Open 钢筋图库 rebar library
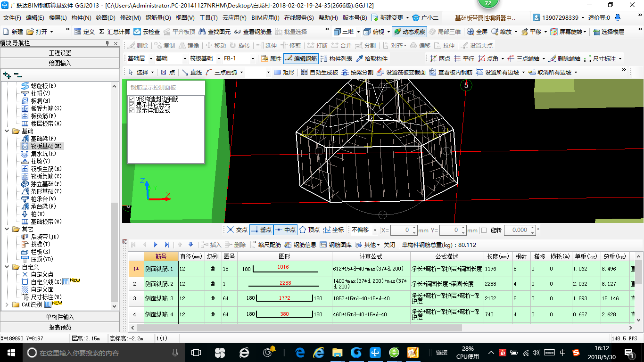This screenshot has width=644, height=362. 336,245
